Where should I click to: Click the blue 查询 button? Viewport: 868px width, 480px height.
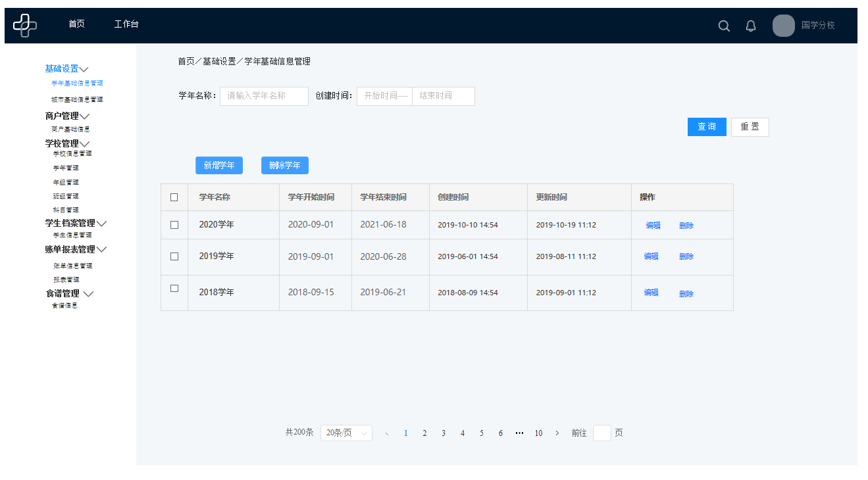click(x=707, y=127)
